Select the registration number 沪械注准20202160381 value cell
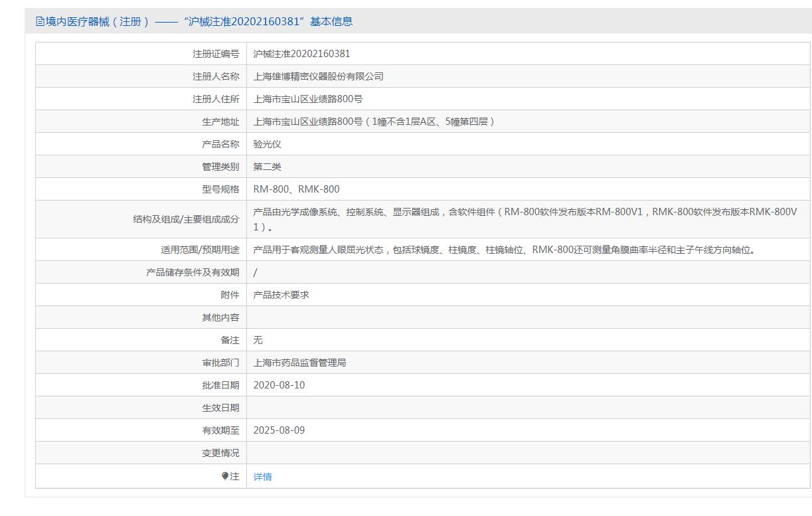The height and width of the screenshot is (516, 812). click(301, 54)
